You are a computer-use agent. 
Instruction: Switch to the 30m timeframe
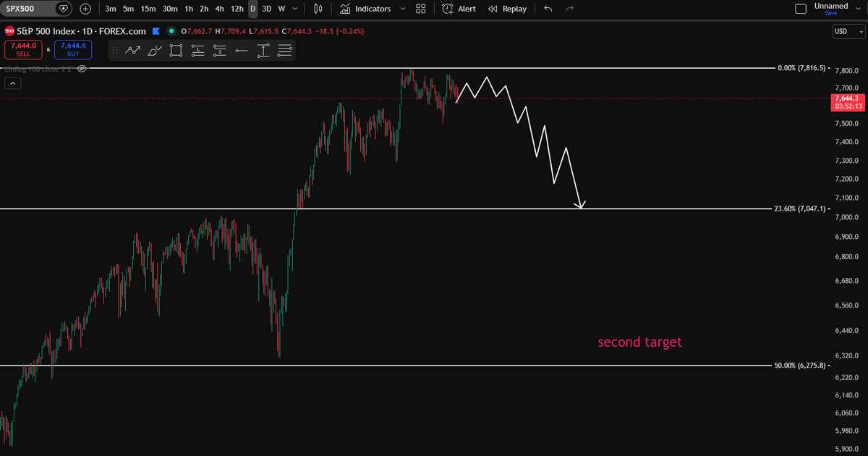[170, 9]
